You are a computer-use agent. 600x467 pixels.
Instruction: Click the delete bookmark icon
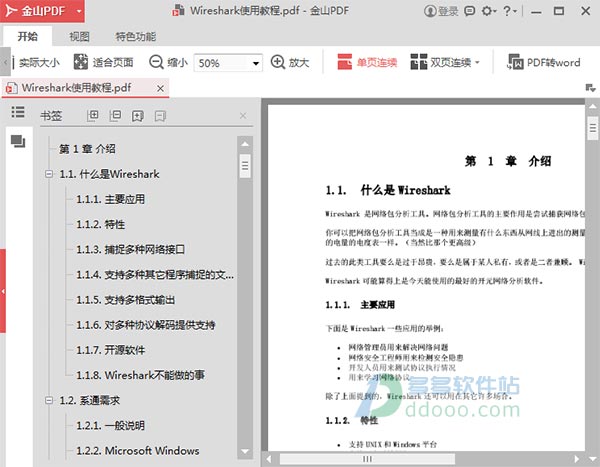pyautogui.click(x=160, y=116)
